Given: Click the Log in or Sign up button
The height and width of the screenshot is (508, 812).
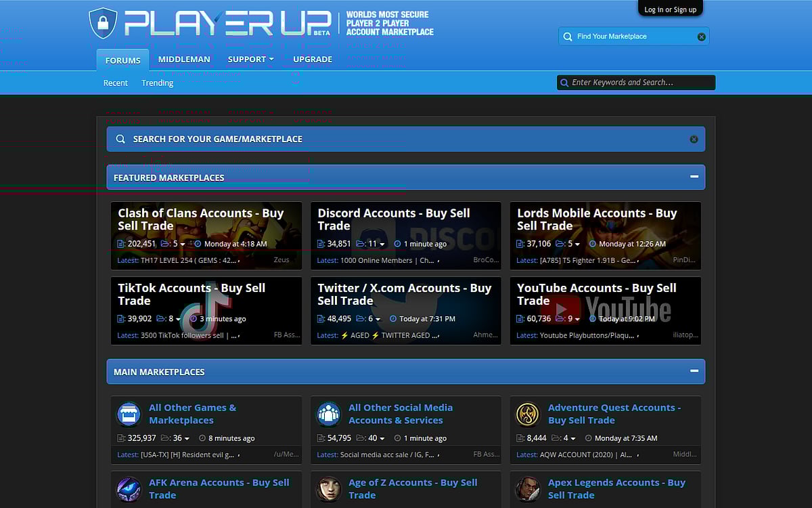Looking at the screenshot, I should pos(670,9).
